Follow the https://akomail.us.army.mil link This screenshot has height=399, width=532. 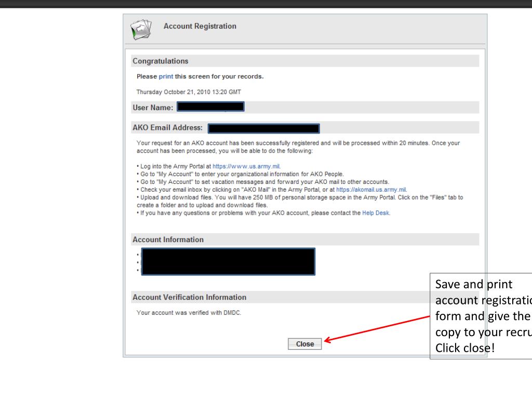tap(371, 190)
